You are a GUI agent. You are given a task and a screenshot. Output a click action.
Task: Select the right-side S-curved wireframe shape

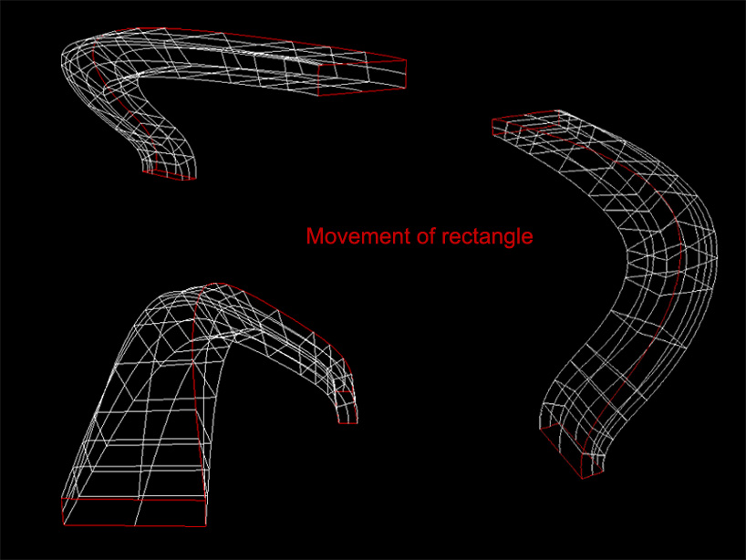[x=638, y=301]
